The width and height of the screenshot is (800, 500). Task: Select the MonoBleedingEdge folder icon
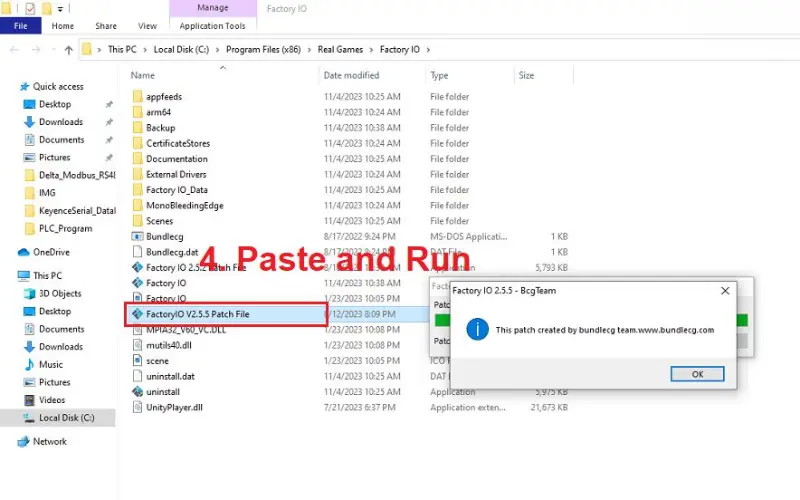137,206
